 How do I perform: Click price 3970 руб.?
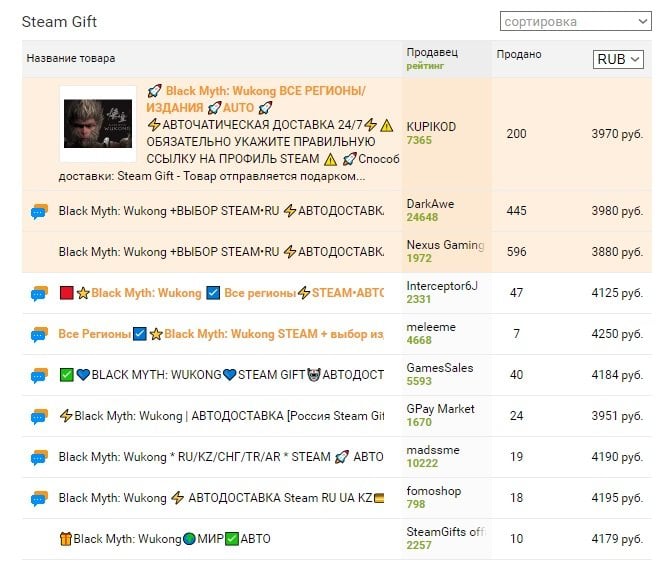point(617,134)
